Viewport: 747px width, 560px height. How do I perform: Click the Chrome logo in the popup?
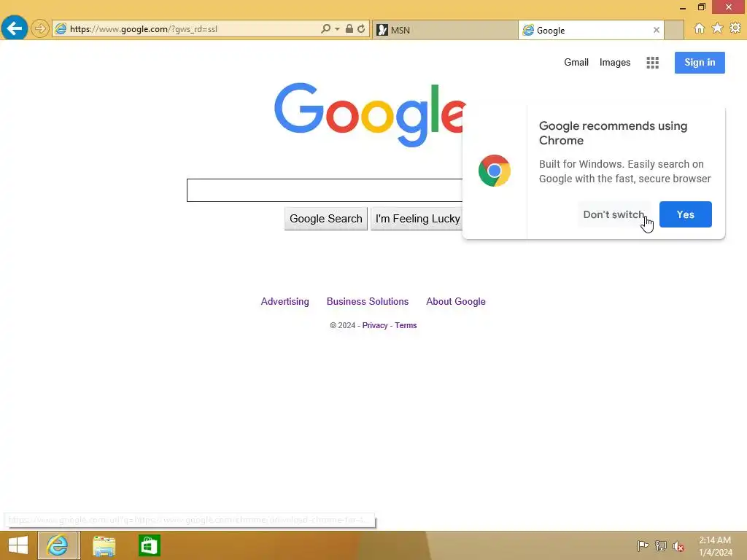pos(495,171)
